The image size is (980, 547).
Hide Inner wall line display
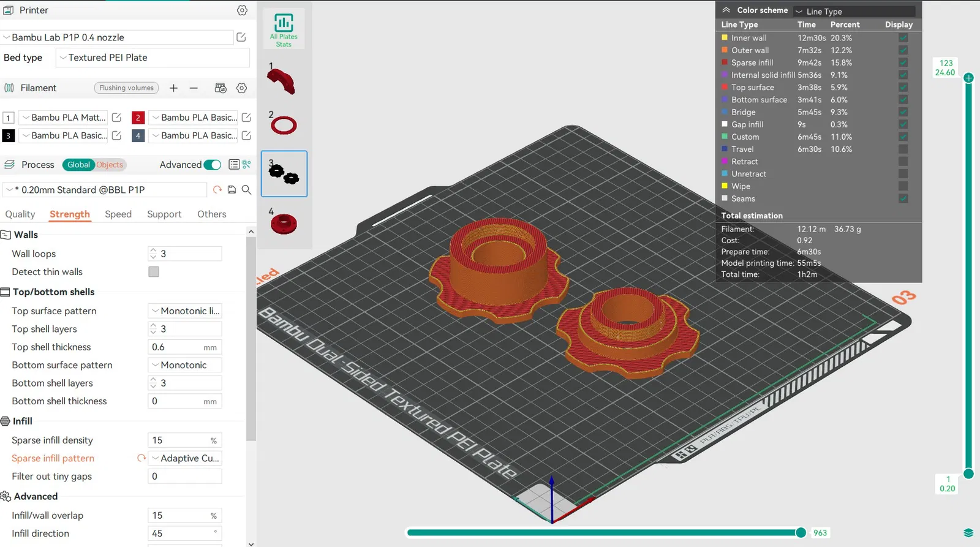903,38
